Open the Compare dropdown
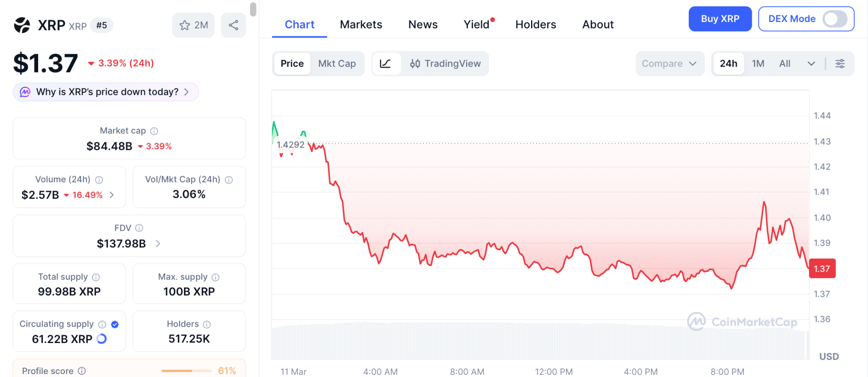This screenshot has width=868, height=377. [669, 64]
